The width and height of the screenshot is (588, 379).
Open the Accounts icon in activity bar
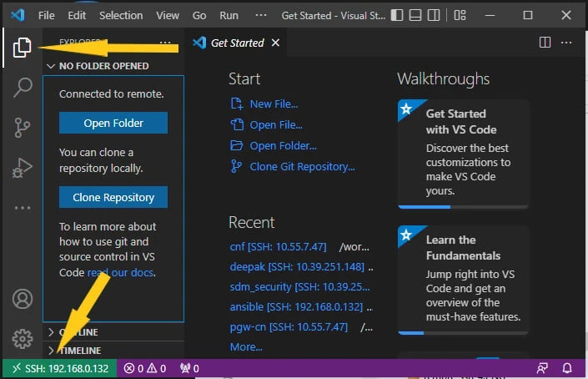click(23, 299)
